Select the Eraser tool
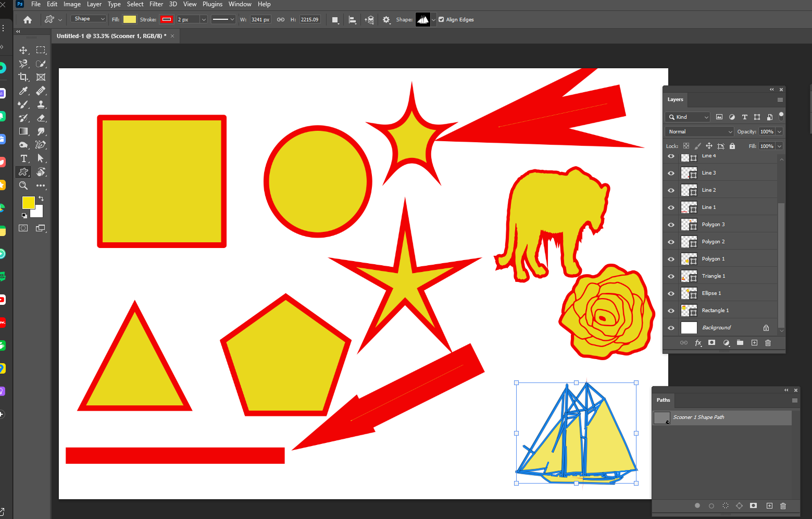812x519 pixels. click(x=41, y=118)
